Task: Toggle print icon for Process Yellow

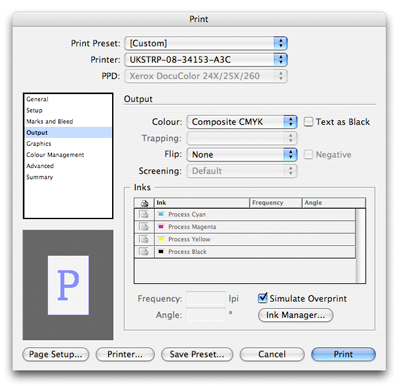Action: click(144, 239)
